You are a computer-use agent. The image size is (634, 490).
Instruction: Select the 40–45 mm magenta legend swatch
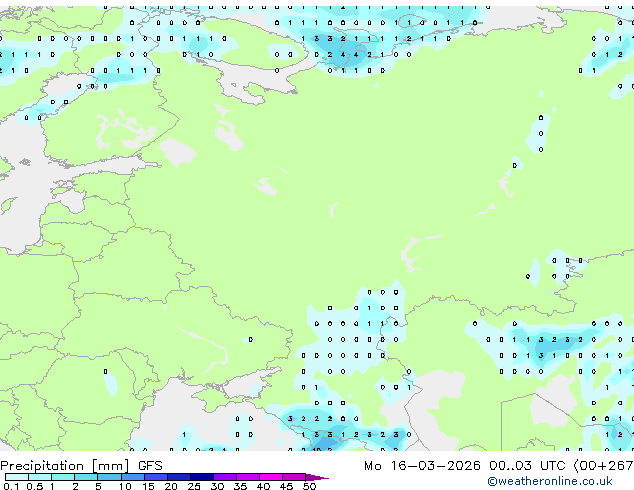(x=271, y=477)
